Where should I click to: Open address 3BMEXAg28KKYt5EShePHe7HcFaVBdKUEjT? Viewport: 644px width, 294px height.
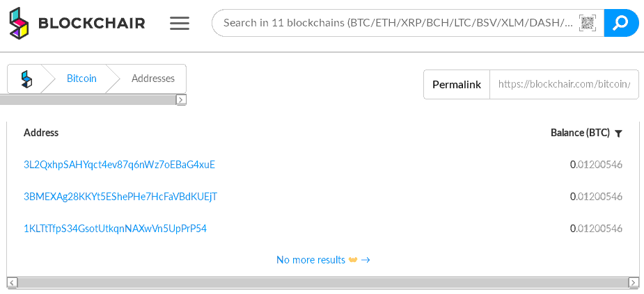tap(120, 197)
